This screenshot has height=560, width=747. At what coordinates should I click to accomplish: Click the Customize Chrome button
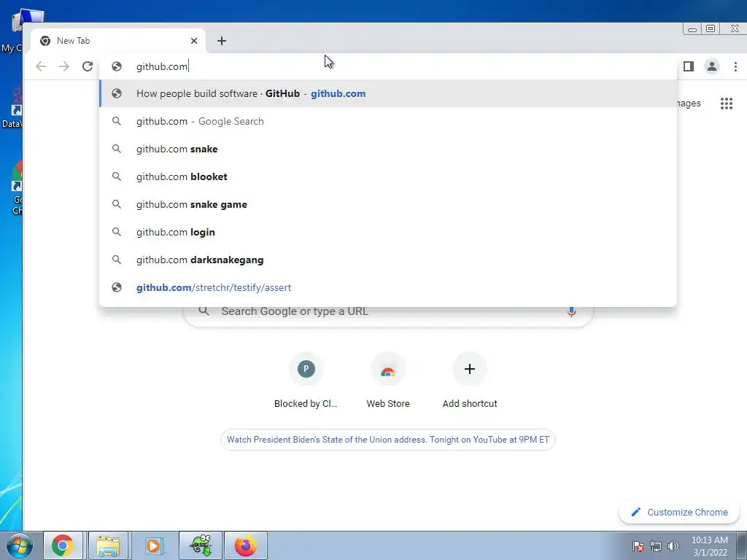click(x=679, y=513)
